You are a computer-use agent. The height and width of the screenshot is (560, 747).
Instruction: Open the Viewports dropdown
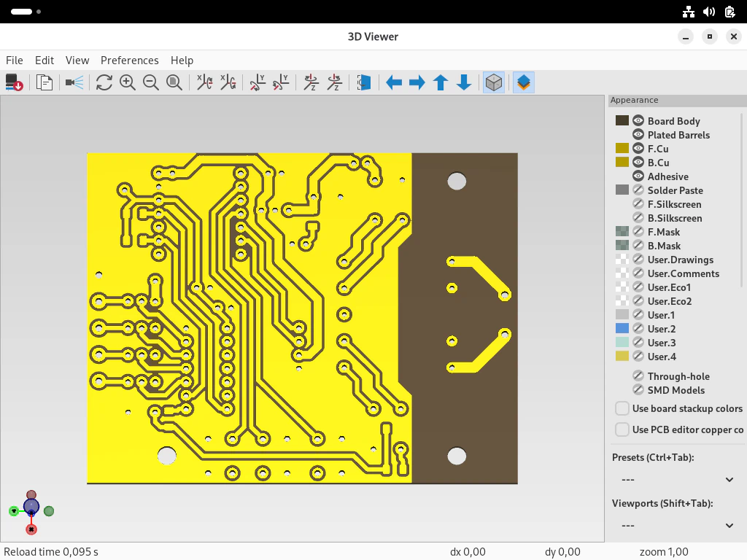pos(677,525)
